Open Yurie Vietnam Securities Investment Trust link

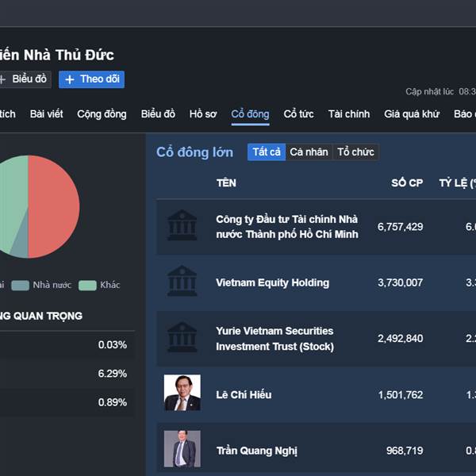pos(275,339)
